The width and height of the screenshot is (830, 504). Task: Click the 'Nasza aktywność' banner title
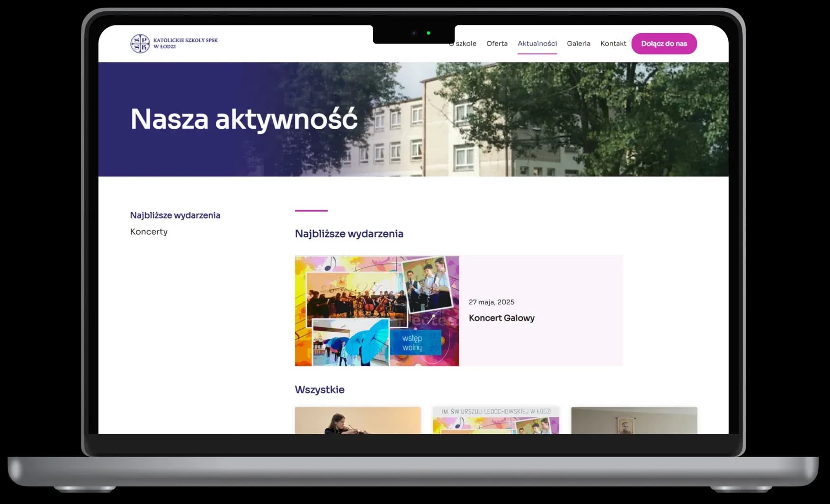pyautogui.click(x=244, y=119)
